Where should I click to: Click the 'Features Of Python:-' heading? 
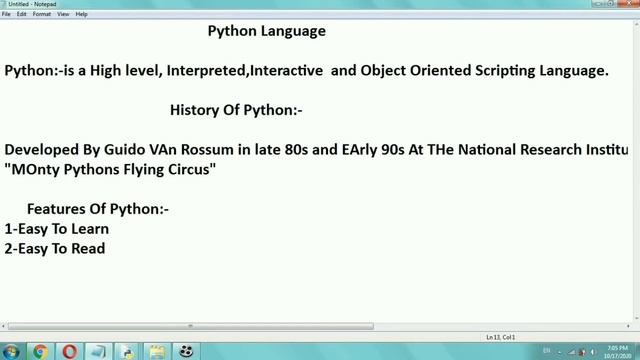[98, 209]
